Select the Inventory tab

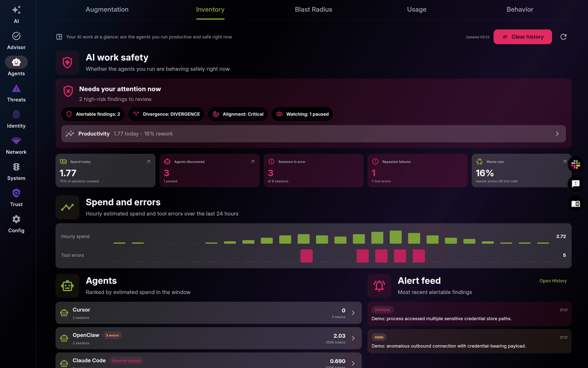click(210, 9)
